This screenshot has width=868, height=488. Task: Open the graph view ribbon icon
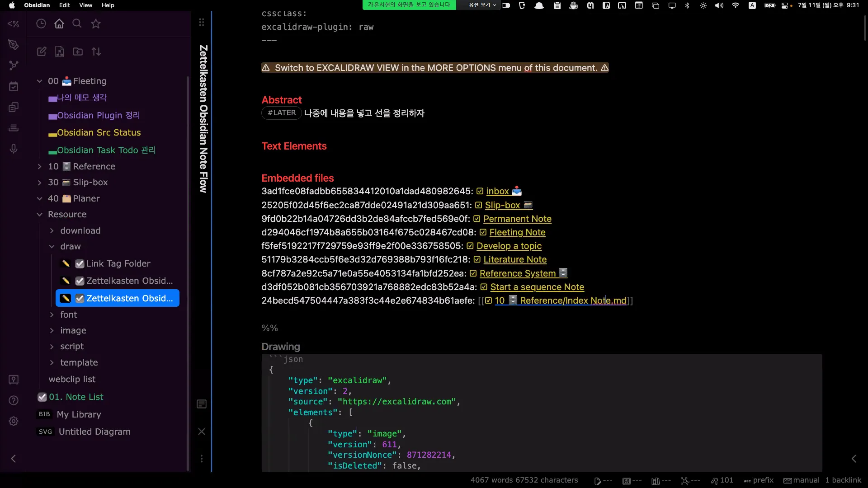[x=14, y=66]
